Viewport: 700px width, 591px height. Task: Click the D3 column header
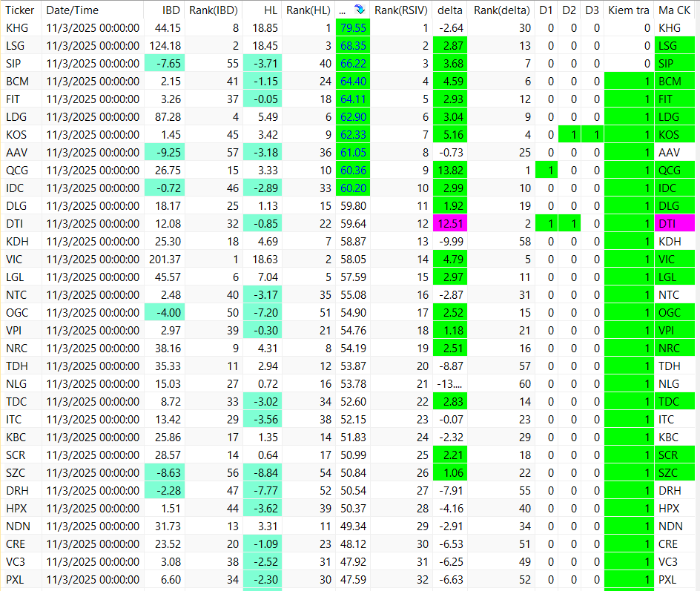point(593,10)
